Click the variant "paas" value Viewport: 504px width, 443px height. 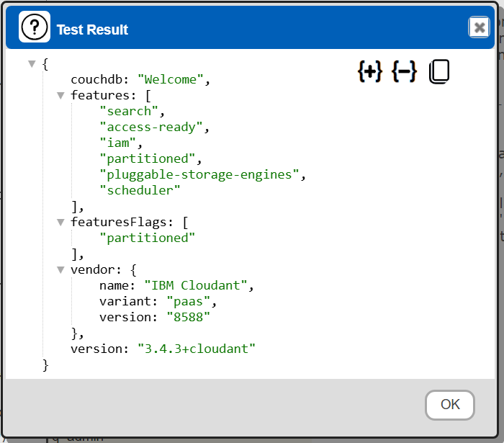(x=188, y=302)
